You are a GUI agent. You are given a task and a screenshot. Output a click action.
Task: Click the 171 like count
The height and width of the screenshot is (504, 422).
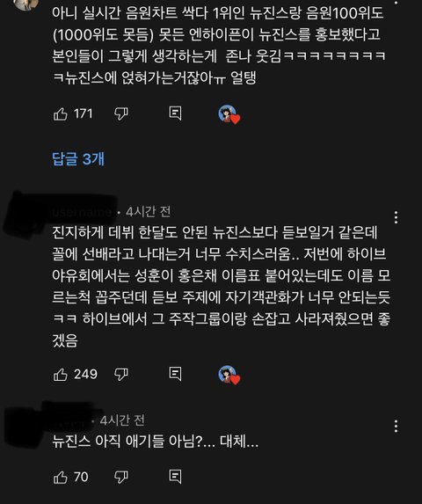(84, 113)
